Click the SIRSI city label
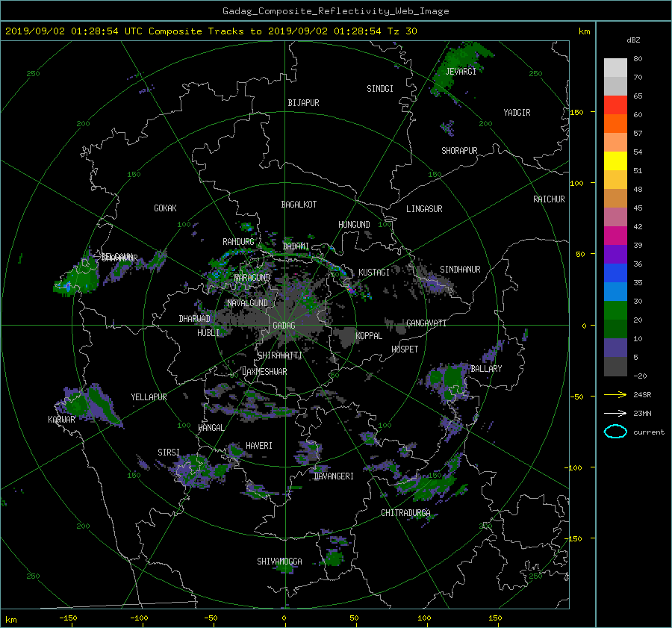This screenshot has height=628, width=672. pos(169,453)
